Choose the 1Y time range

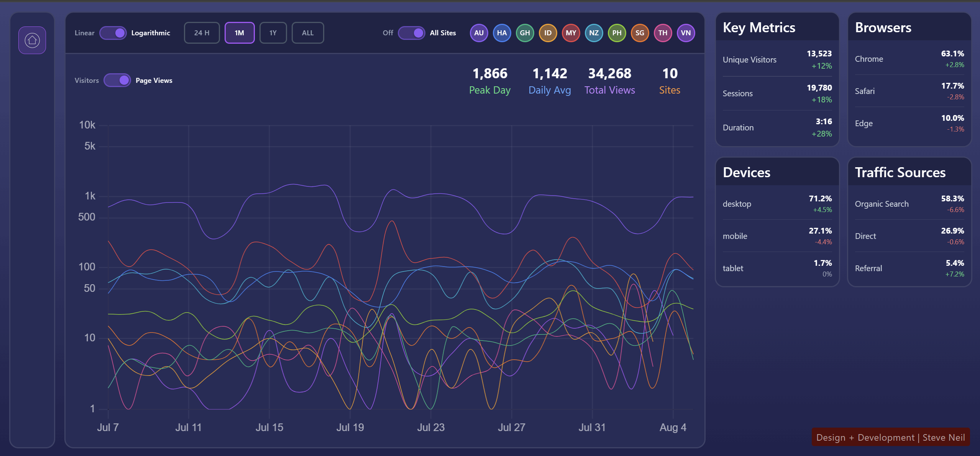(273, 33)
